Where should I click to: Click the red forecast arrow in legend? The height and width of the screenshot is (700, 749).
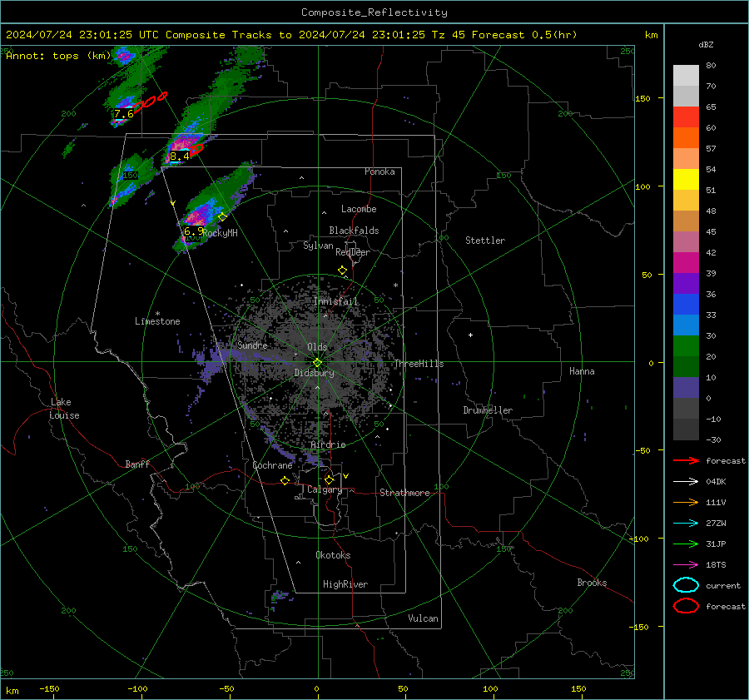686,460
